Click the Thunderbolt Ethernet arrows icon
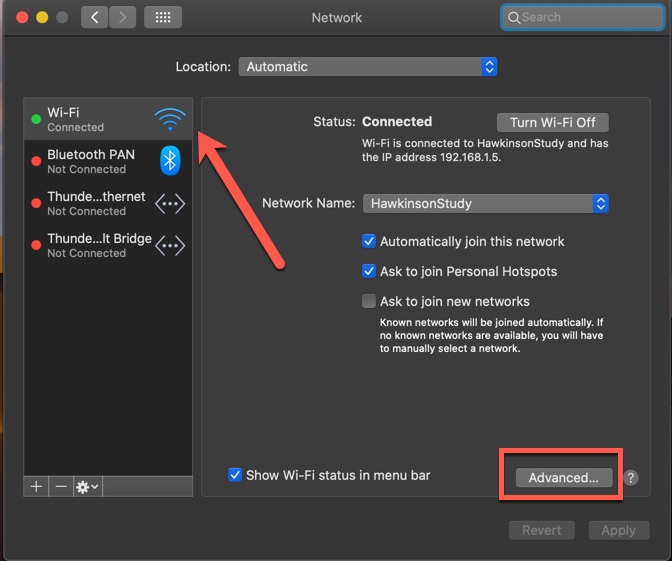The height and width of the screenshot is (561, 672). [x=170, y=203]
